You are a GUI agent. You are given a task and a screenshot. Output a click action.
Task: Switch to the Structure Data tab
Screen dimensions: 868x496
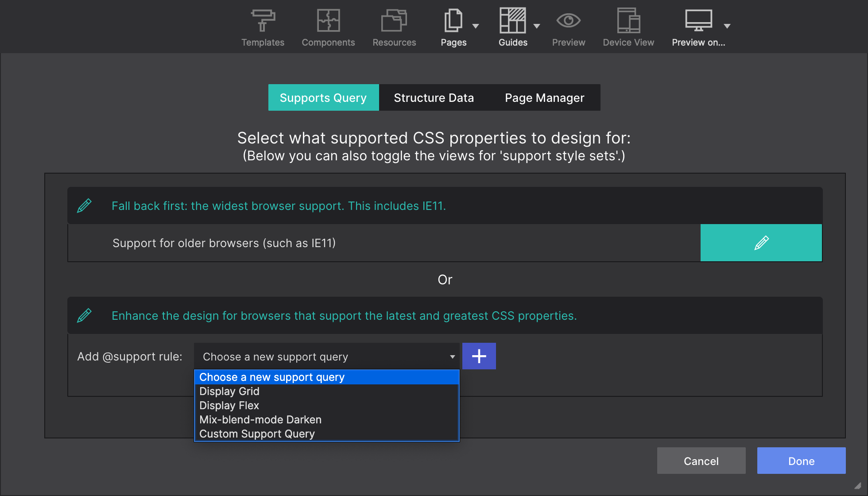pos(434,97)
